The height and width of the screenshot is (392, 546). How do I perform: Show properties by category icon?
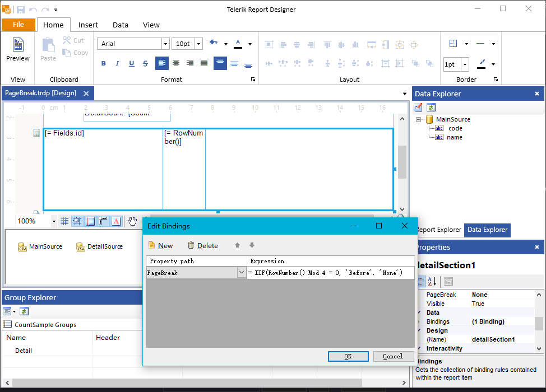tap(421, 281)
